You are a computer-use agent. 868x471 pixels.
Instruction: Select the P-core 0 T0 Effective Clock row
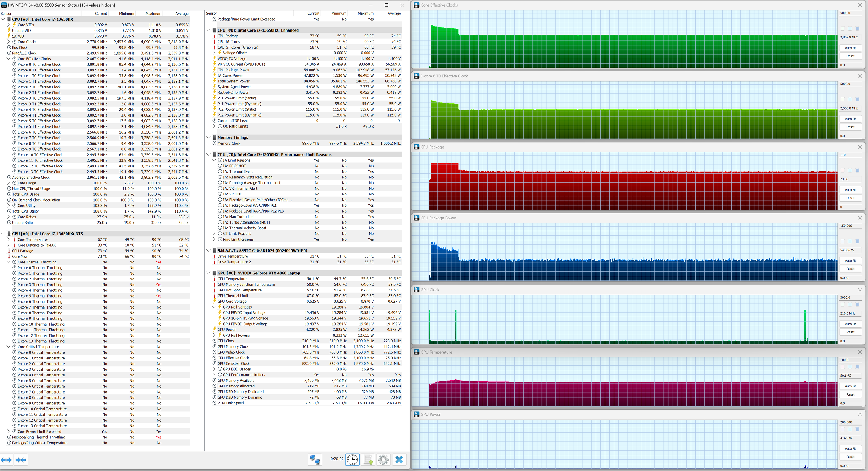click(x=39, y=64)
